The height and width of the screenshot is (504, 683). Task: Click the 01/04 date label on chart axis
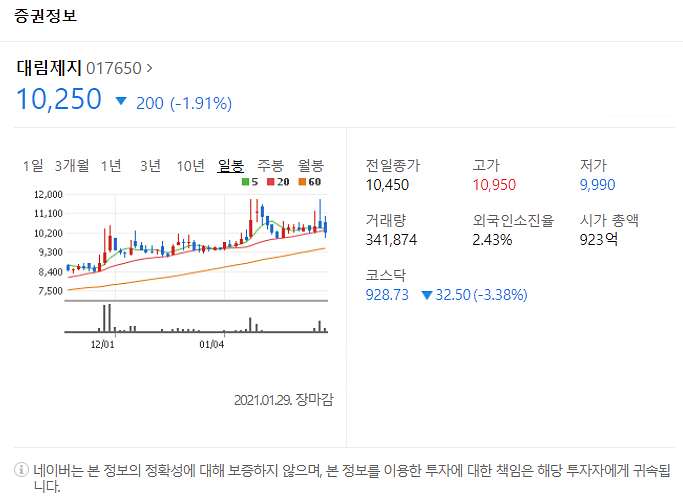pyautogui.click(x=212, y=345)
